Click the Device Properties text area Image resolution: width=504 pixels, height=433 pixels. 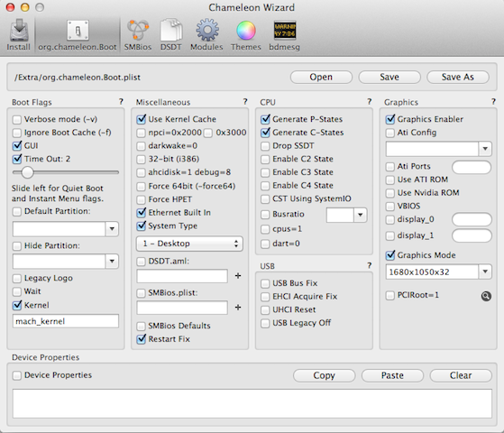pyautogui.click(x=252, y=403)
